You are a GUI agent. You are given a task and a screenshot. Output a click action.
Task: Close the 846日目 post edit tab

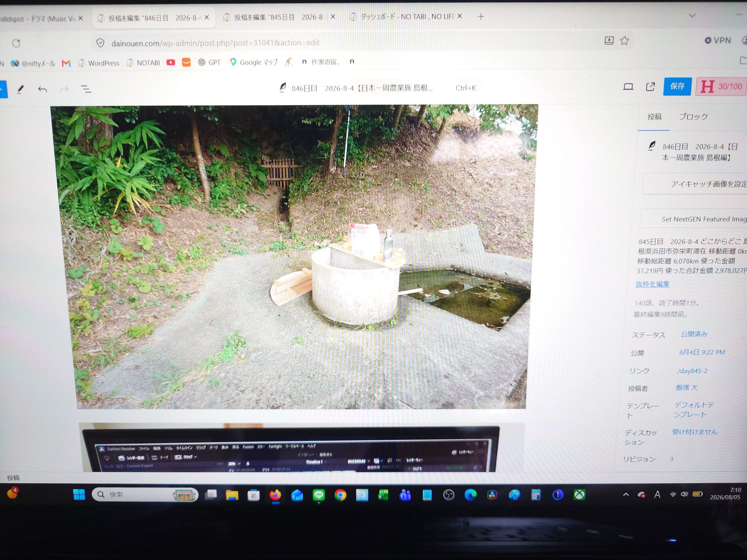point(207,18)
